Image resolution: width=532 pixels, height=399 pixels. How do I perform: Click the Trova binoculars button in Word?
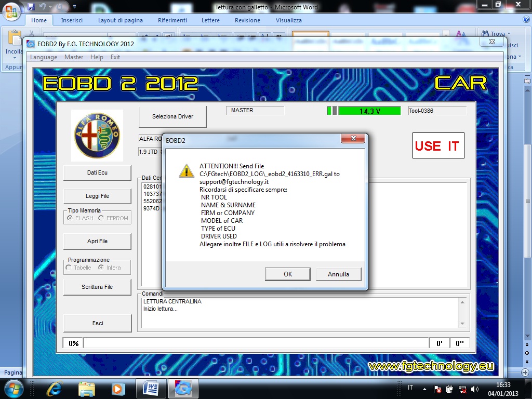495,34
